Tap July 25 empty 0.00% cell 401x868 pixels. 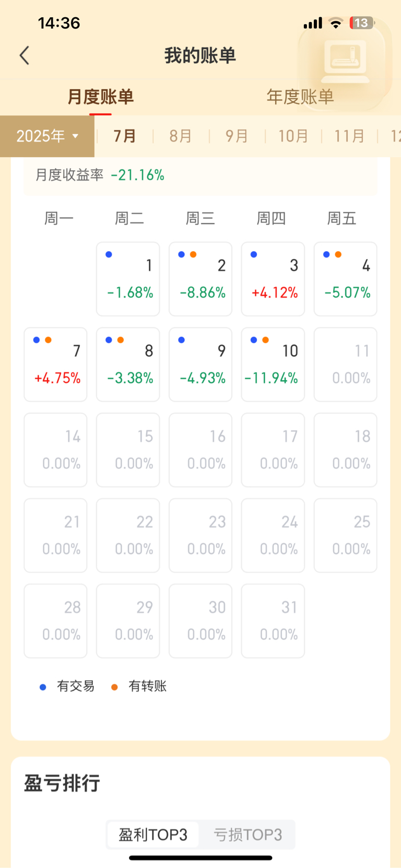point(345,535)
